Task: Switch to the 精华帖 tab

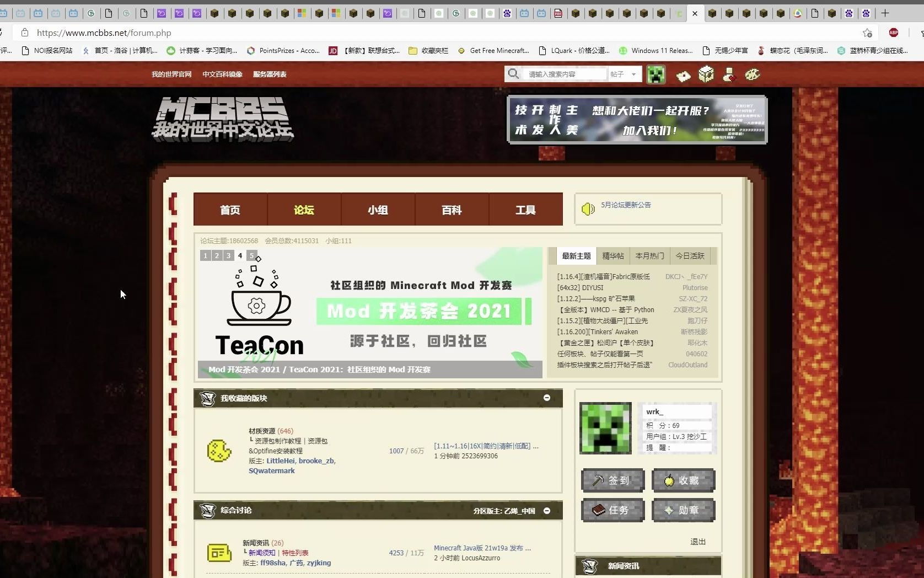Action: (x=613, y=255)
